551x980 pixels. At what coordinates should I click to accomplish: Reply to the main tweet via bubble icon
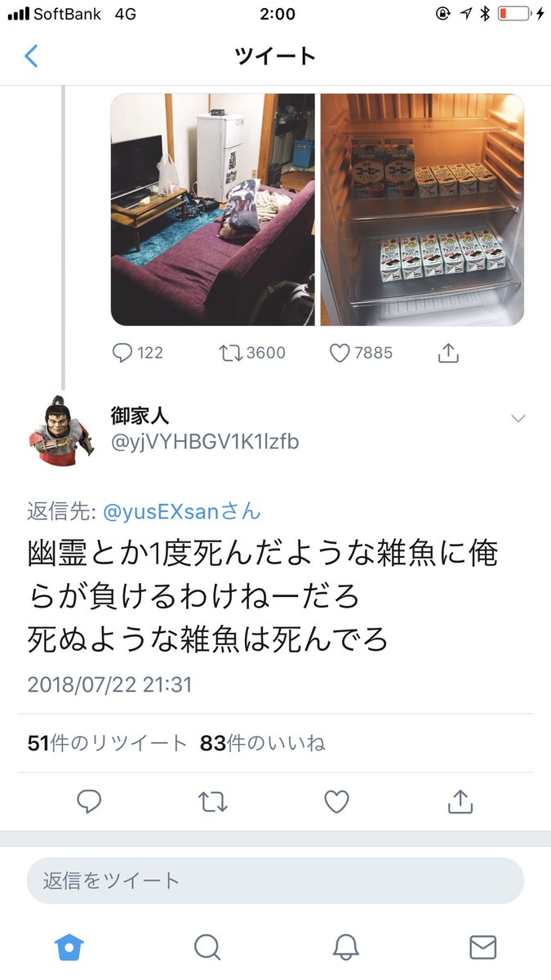point(89,802)
